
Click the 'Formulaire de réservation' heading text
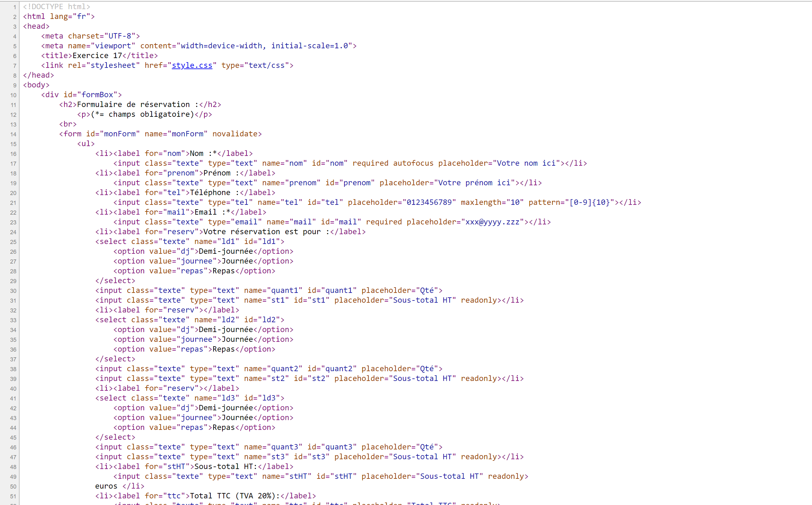pyautogui.click(x=133, y=104)
